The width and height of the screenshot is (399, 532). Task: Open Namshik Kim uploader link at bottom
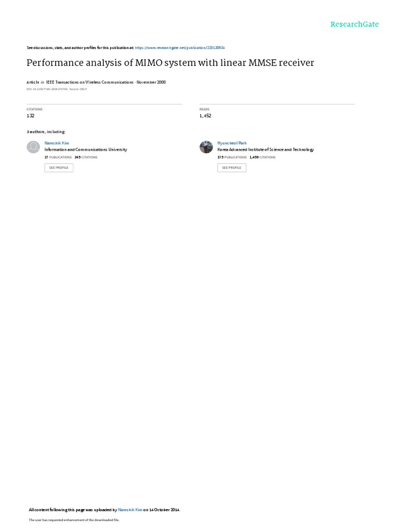pyautogui.click(x=130, y=510)
